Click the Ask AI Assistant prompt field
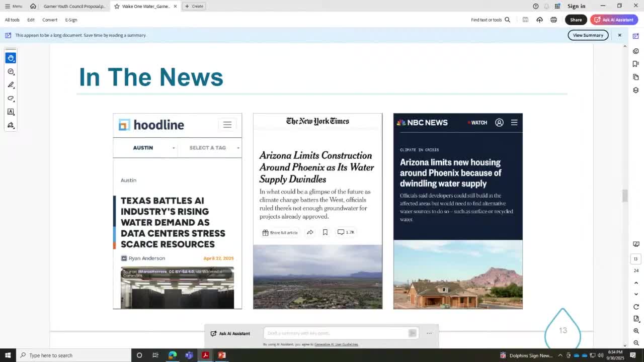The width and height of the screenshot is (644, 362). pos(336,333)
